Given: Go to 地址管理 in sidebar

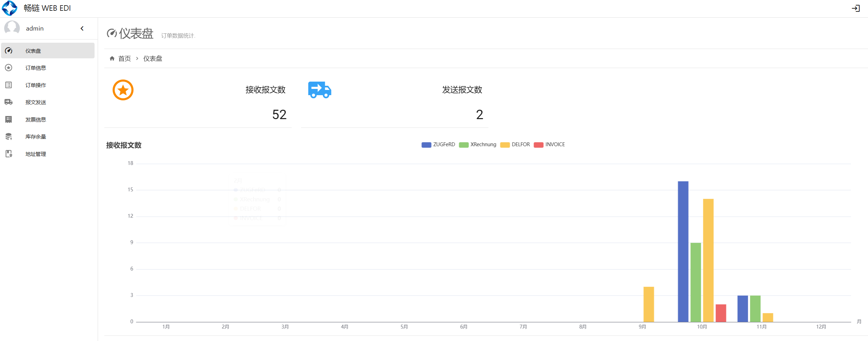Looking at the screenshot, I should point(35,154).
